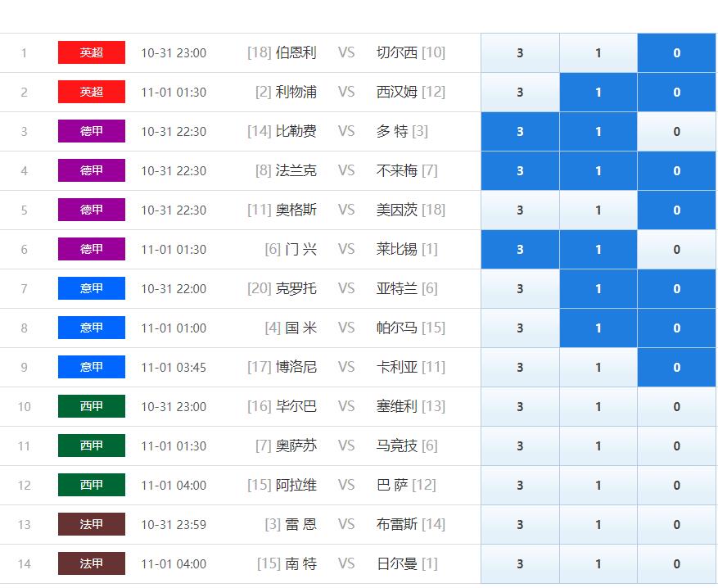The image size is (718, 588).
Task: Deselect option 0 for 利物浦 vs 西汉姆
Action: [676, 92]
